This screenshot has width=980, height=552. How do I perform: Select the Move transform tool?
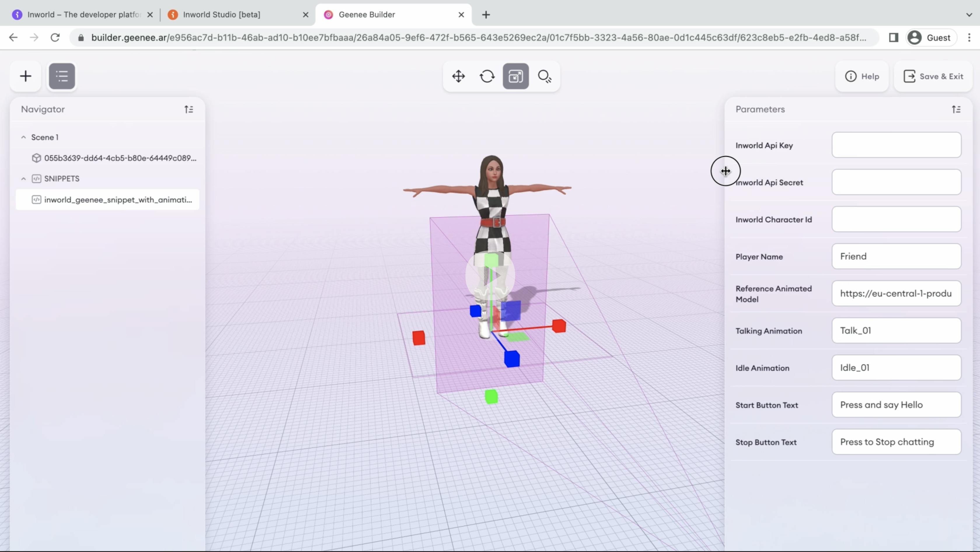(x=458, y=76)
